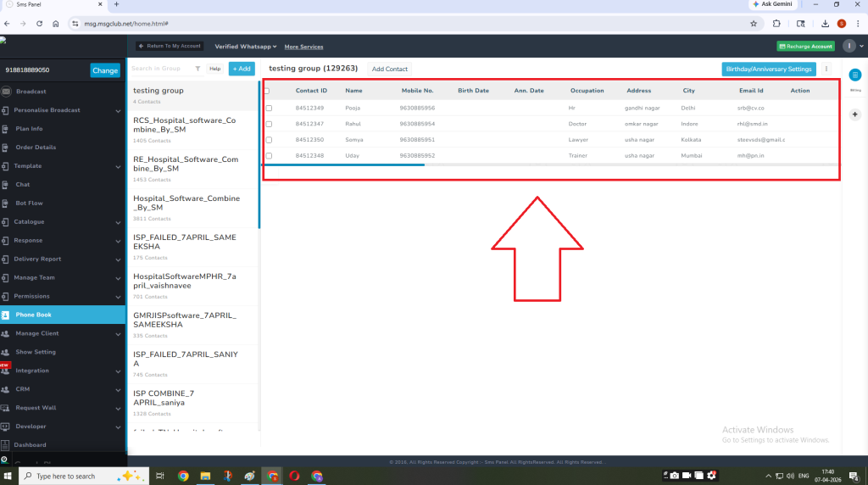Open the Billing icon in right sidebar
Screen dimensions: 868x485
pyautogui.click(x=854, y=76)
